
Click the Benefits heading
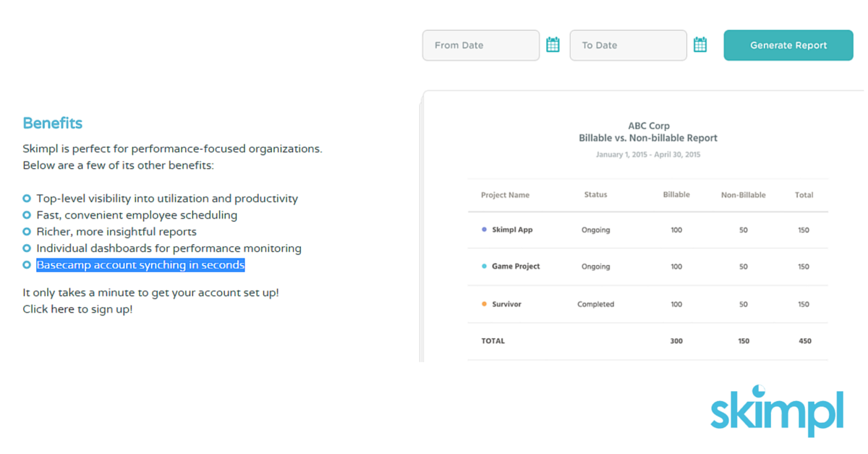coord(52,123)
